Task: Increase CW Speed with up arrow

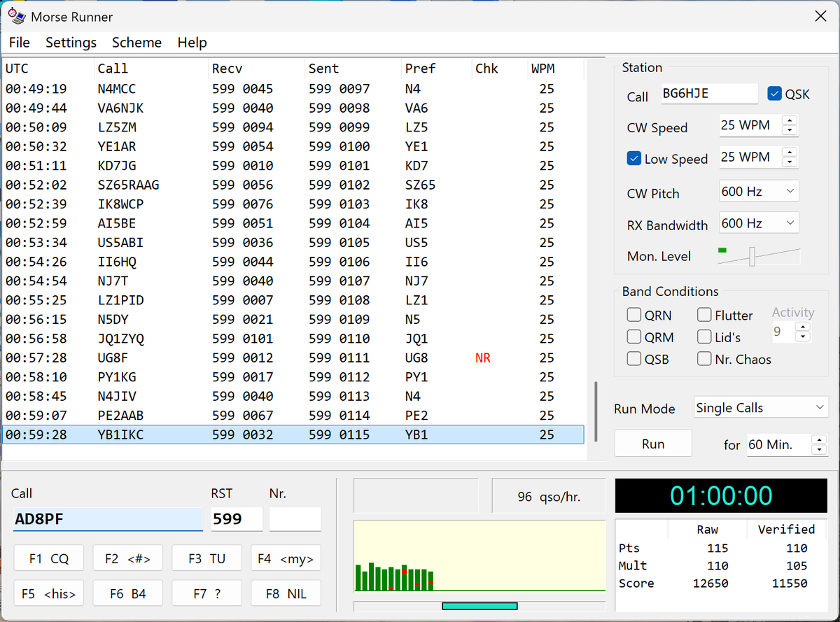Action: coord(790,121)
